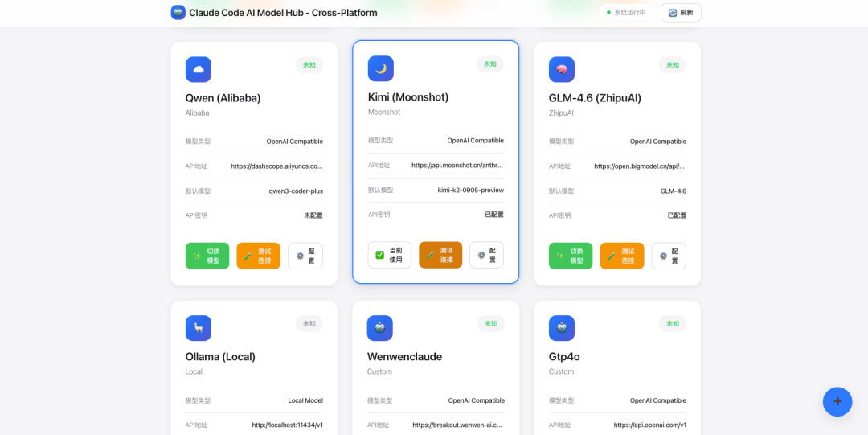868x435 pixels.
Task: Click the api.moonshot.cn API address
Action: (x=458, y=165)
